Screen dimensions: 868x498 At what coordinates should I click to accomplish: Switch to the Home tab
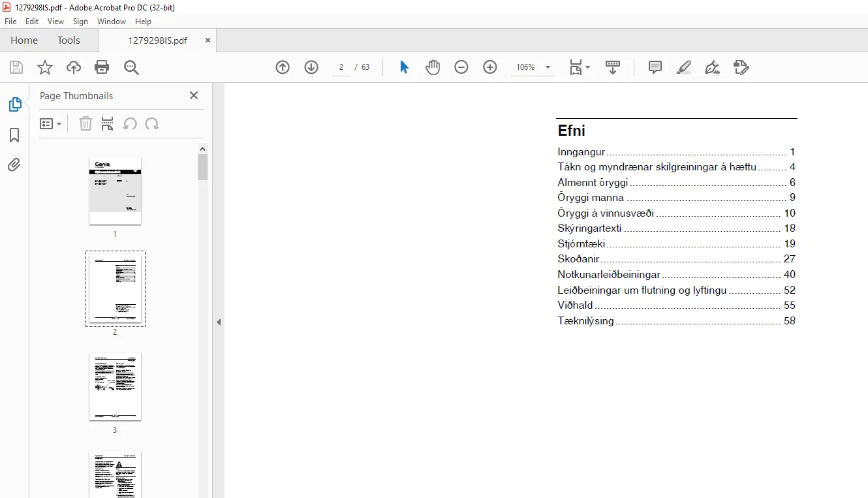click(x=24, y=40)
